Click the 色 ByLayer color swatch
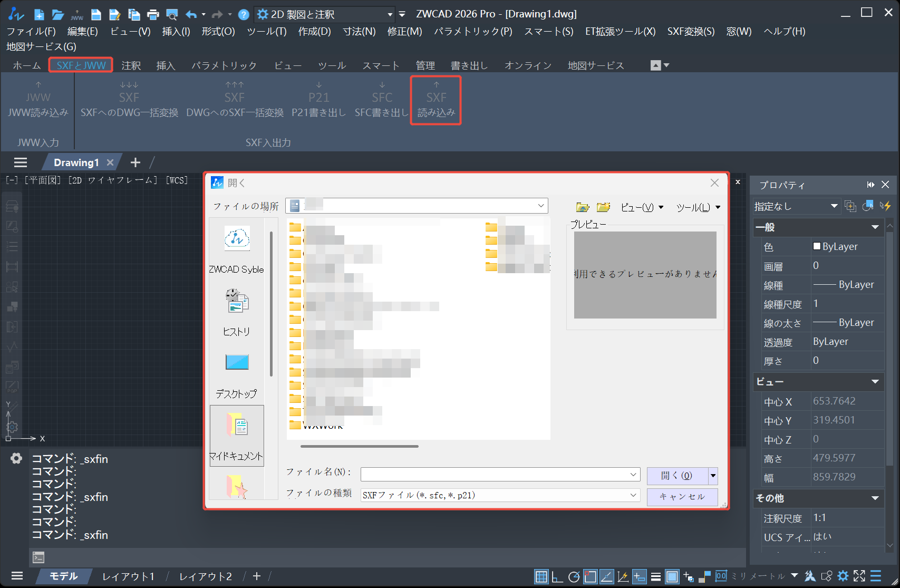900x588 pixels. pyautogui.click(x=817, y=246)
